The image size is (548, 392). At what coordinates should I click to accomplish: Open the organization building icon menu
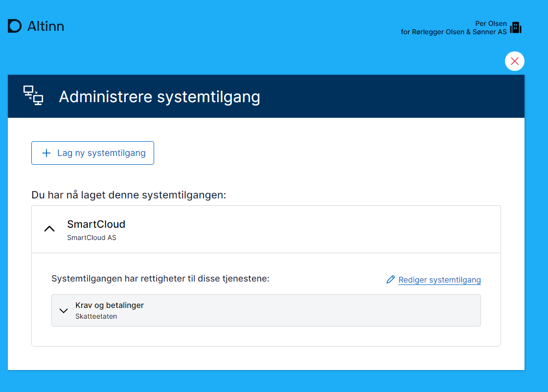click(516, 27)
